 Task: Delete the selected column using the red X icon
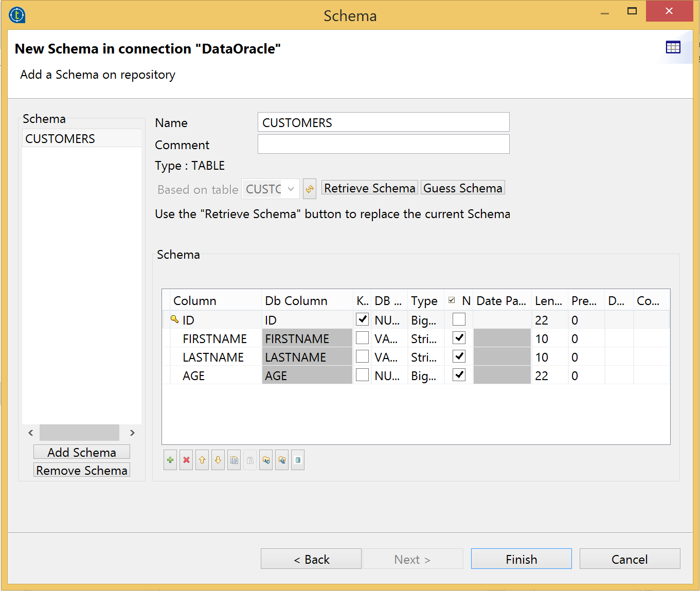tap(186, 459)
